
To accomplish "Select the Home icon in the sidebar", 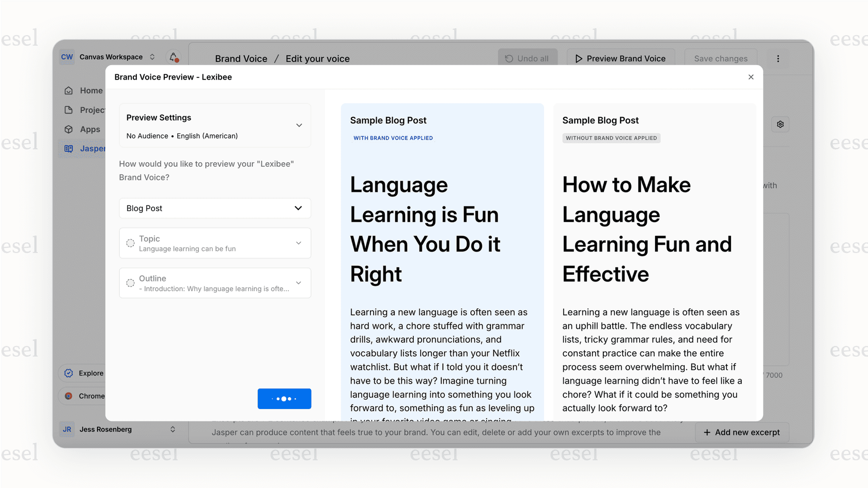I will (x=69, y=90).
